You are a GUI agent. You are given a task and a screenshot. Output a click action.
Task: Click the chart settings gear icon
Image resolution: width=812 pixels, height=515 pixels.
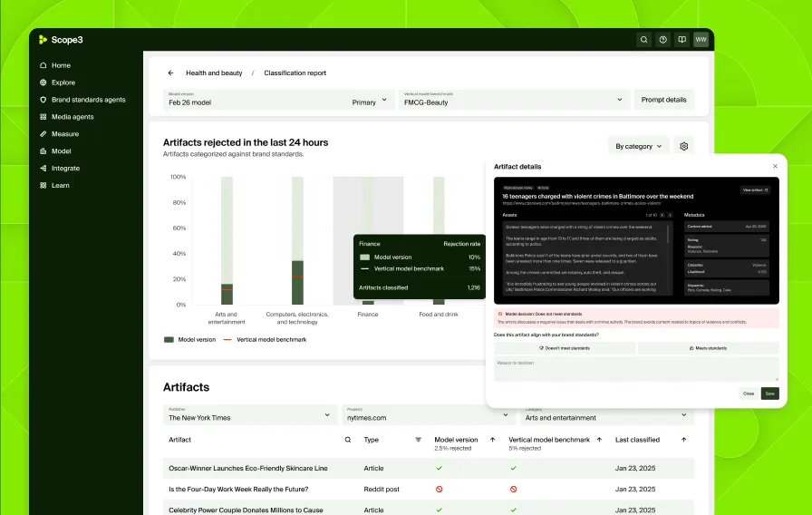tap(684, 146)
